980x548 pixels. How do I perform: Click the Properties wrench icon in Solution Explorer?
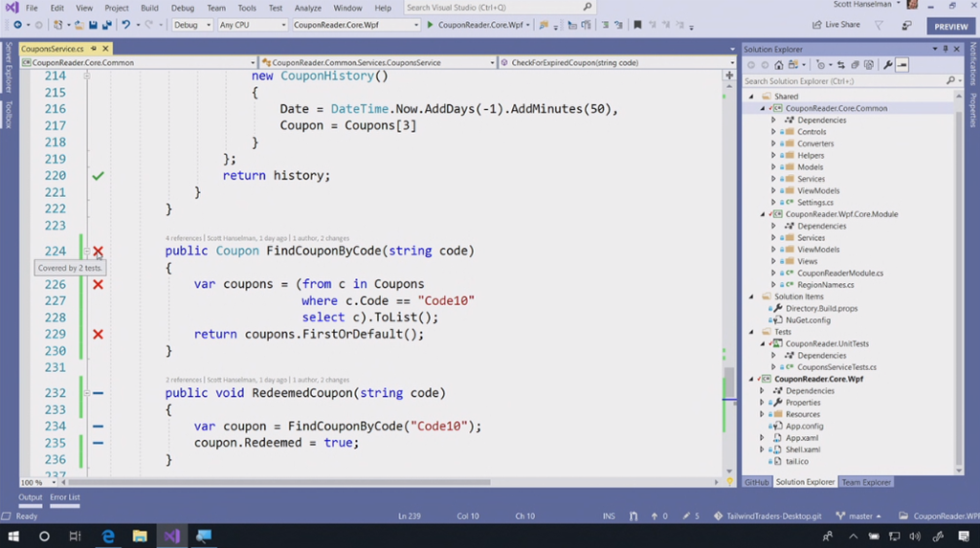(x=888, y=65)
